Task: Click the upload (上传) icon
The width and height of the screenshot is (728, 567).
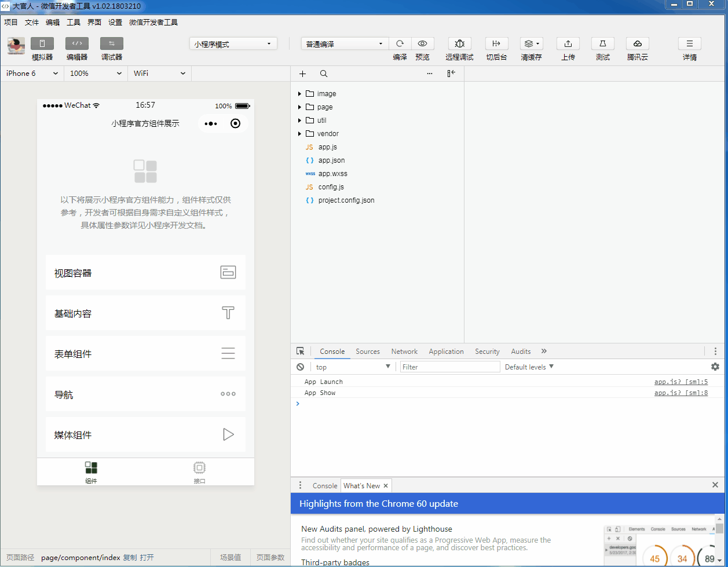Action: tap(568, 44)
